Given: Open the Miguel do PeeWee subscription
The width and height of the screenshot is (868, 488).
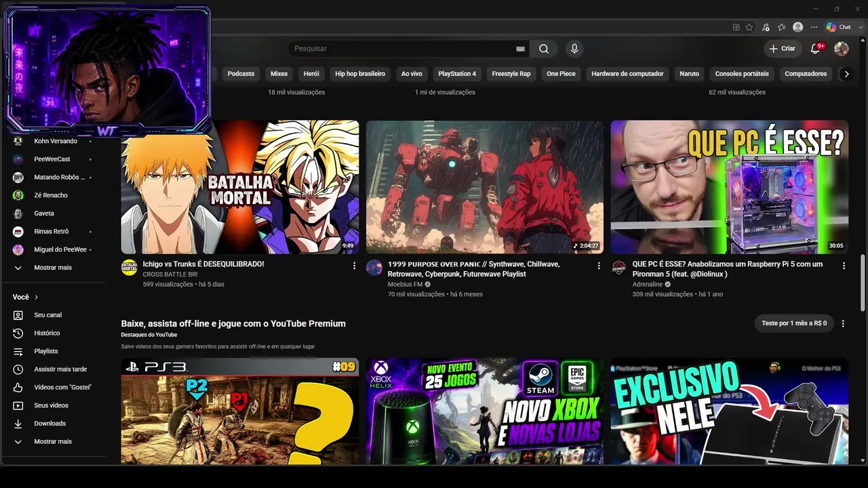Looking at the screenshot, I should (x=53, y=249).
